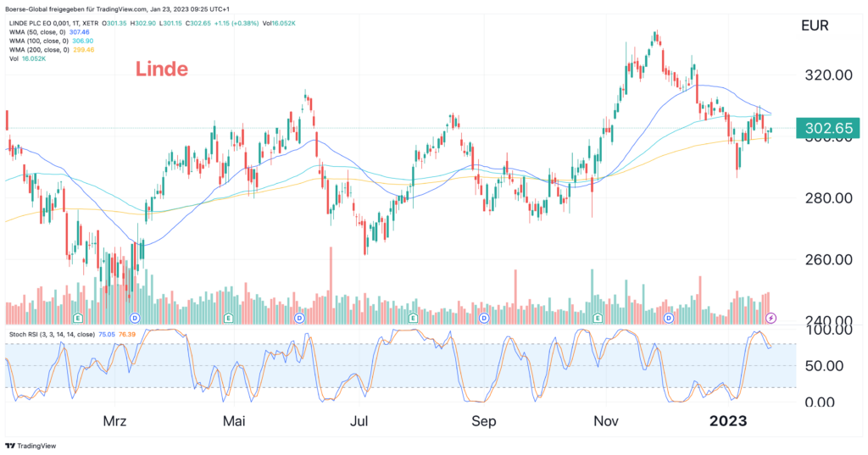Click the 50.00 Stoch RSI axis label

[x=824, y=366]
